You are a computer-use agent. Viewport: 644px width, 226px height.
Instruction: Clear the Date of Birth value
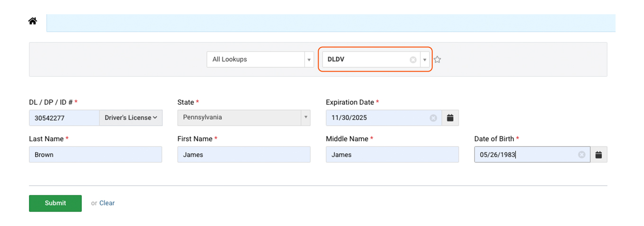point(581,154)
